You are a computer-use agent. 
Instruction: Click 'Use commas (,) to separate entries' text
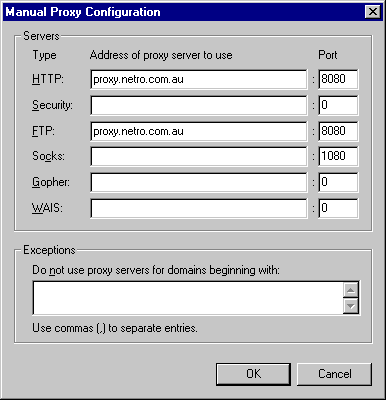115,328
